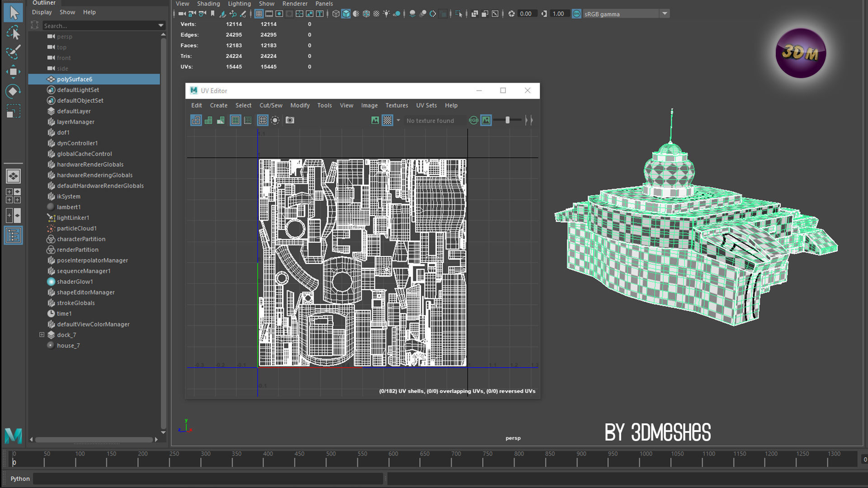Toggle checker map display in UV Editor
This screenshot has height=488, width=868.
point(387,120)
